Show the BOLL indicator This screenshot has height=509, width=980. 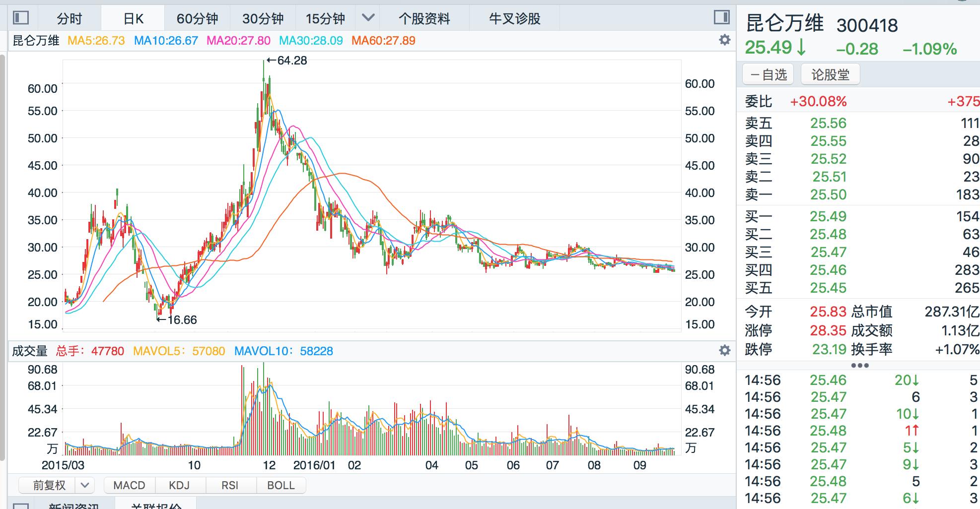pyautogui.click(x=281, y=485)
